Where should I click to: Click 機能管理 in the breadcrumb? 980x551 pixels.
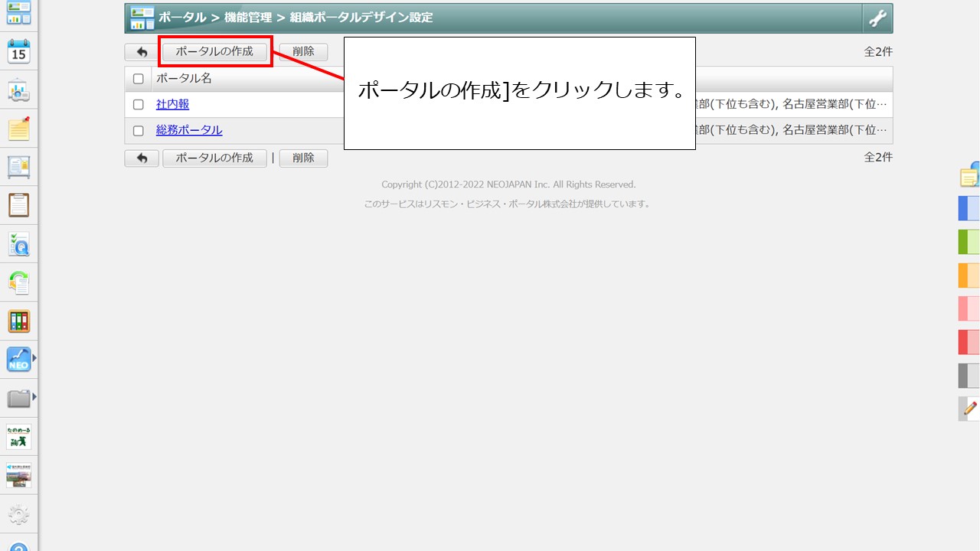coord(247,18)
